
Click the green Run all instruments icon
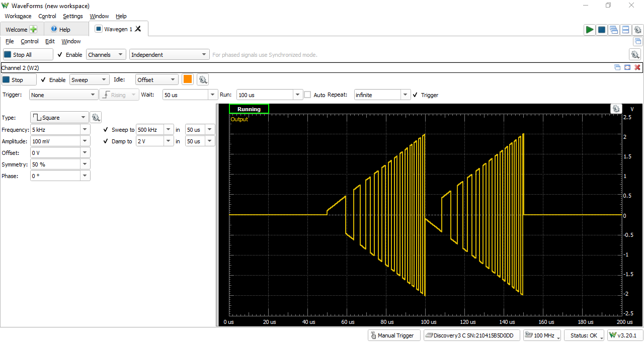(x=589, y=30)
